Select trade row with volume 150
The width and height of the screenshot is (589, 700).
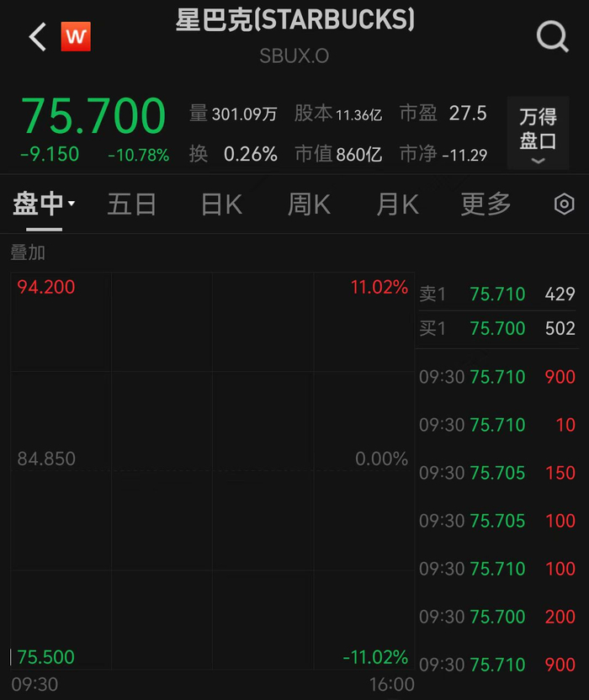(497, 473)
